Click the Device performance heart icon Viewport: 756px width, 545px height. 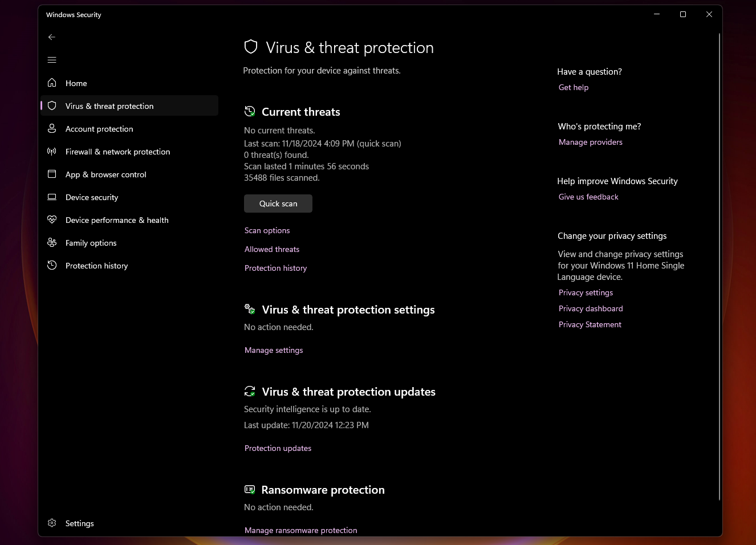coord(52,219)
